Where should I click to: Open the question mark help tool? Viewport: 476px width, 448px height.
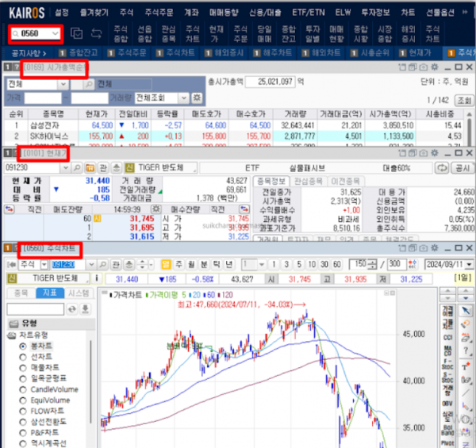coord(466,350)
